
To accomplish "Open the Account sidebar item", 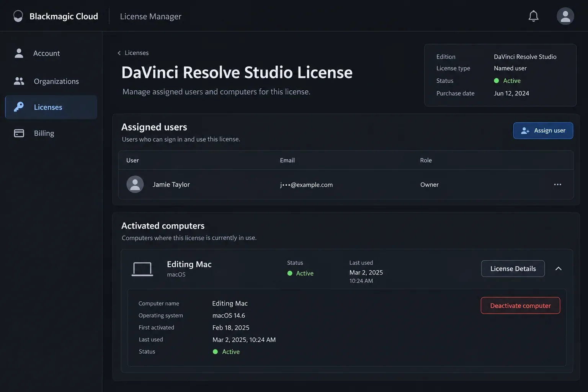I will [x=51, y=53].
